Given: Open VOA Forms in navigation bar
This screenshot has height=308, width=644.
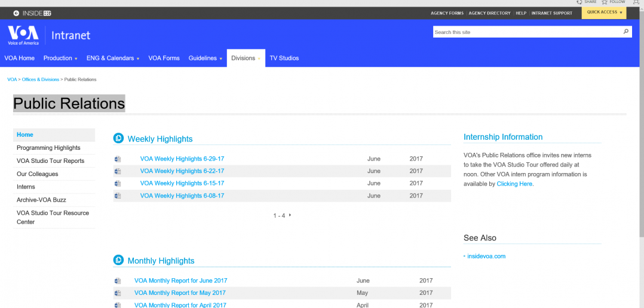Looking at the screenshot, I should [x=164, y=58].
